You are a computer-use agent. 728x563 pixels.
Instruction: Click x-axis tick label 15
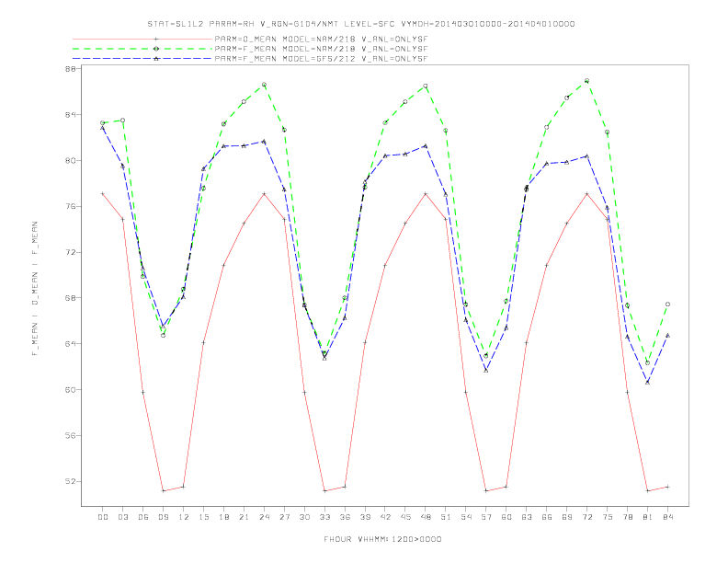point(203,517)
